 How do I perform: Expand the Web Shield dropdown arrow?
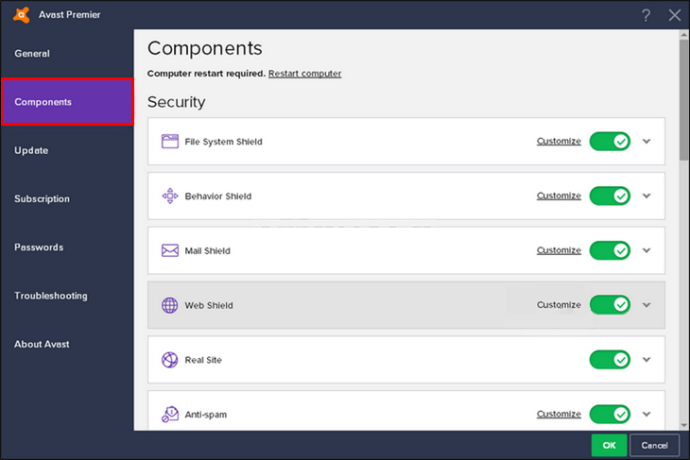point(646,305)
